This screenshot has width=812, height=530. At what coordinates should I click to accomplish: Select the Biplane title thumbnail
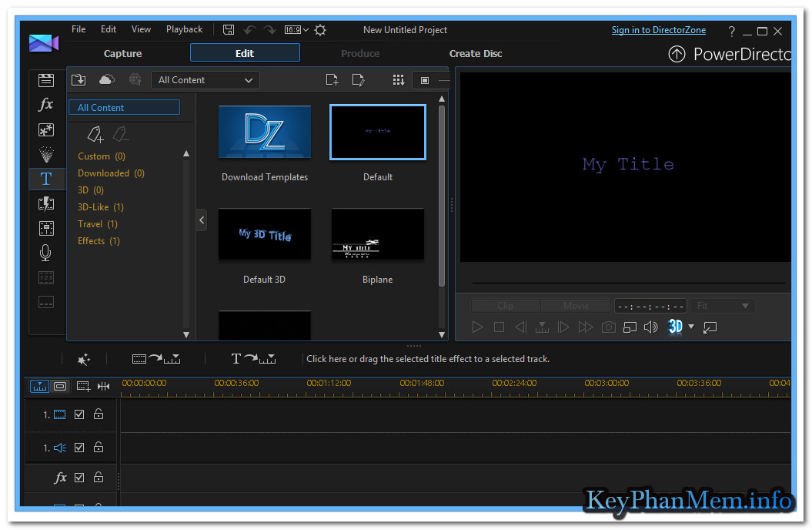[x=377, y=234]
